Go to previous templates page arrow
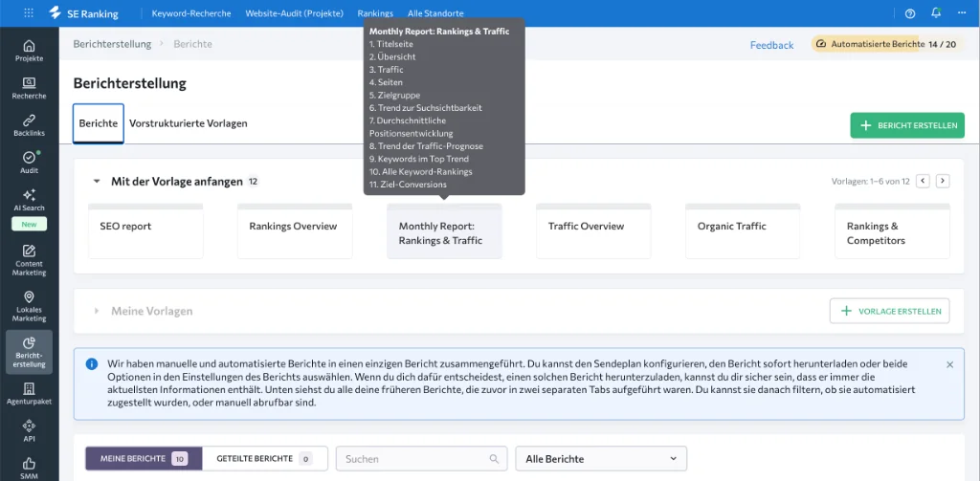The height and width of the screenshot is (481, 980). [923, 181]
